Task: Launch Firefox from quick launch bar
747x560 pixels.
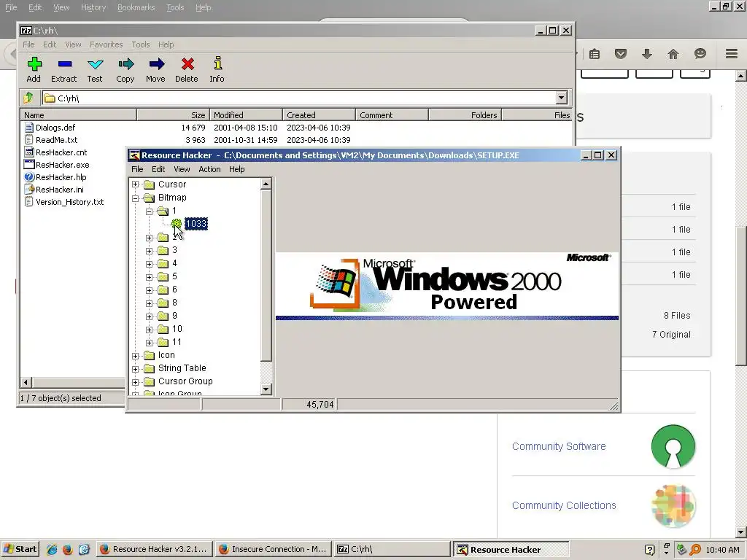Action: (x=68, y=550)
